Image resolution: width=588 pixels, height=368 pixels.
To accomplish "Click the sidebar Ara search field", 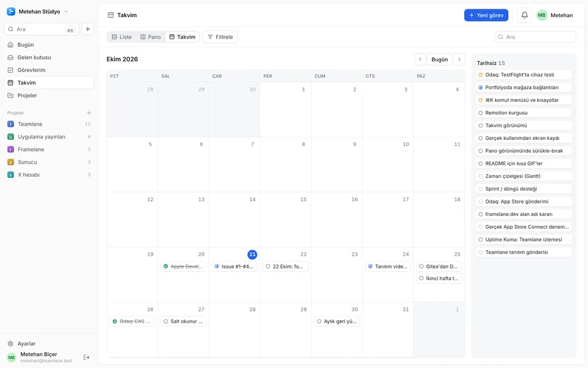I will tap(42, 29).
